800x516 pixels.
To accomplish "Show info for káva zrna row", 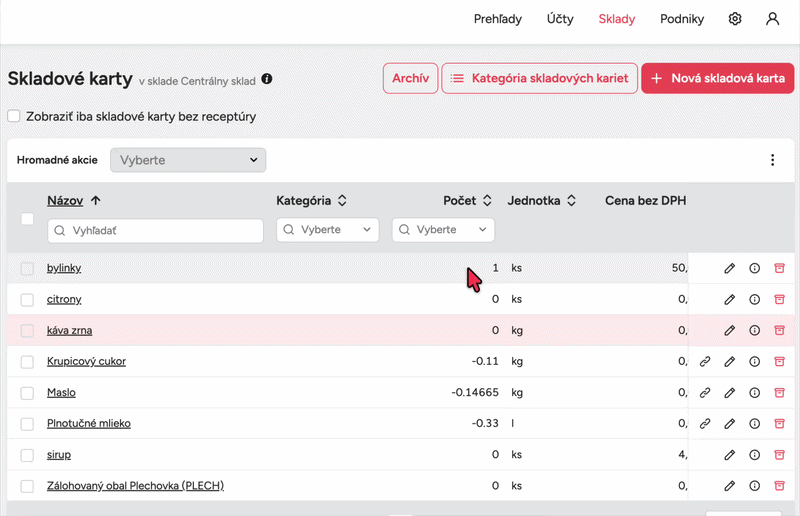I will 755,331.
